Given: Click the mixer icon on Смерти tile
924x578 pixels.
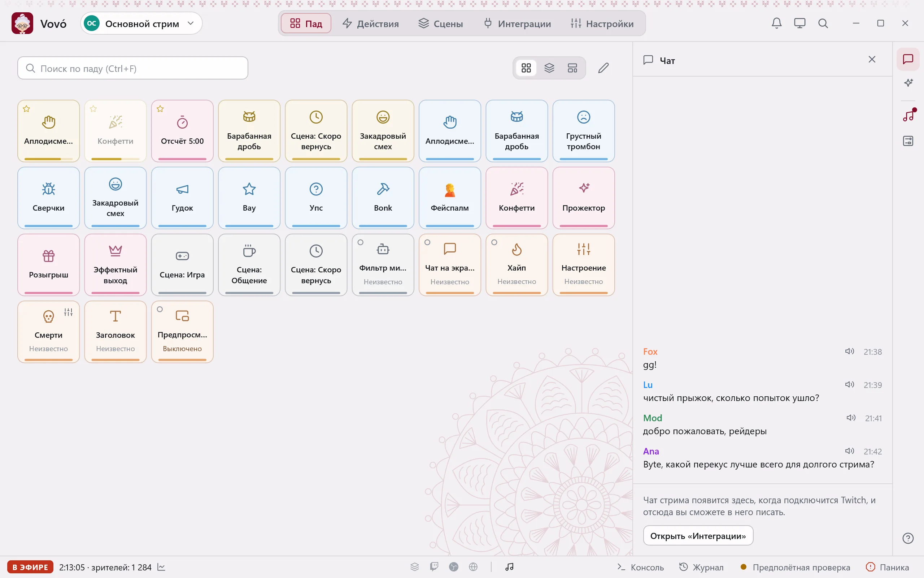Looking at the screenshot, I should (x=68, y=312).
